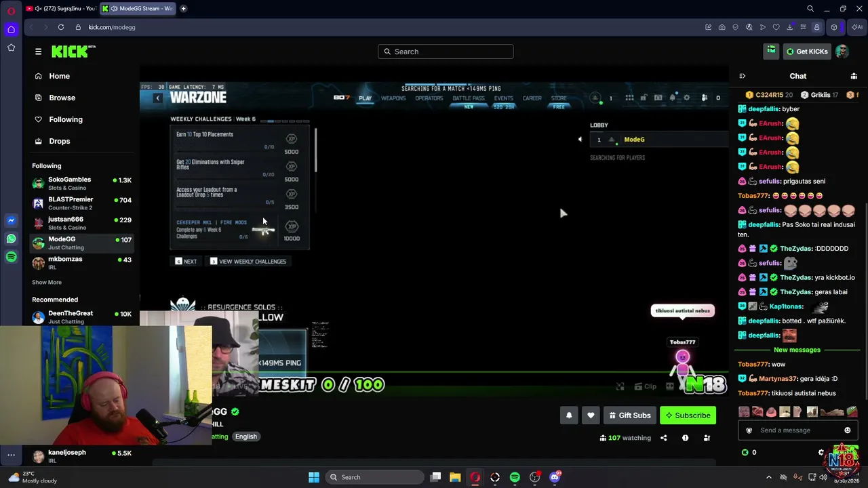This screenshot has height=488, width=868.
Task: Collapse the chat panel arrow
Action: coord(742,76)
